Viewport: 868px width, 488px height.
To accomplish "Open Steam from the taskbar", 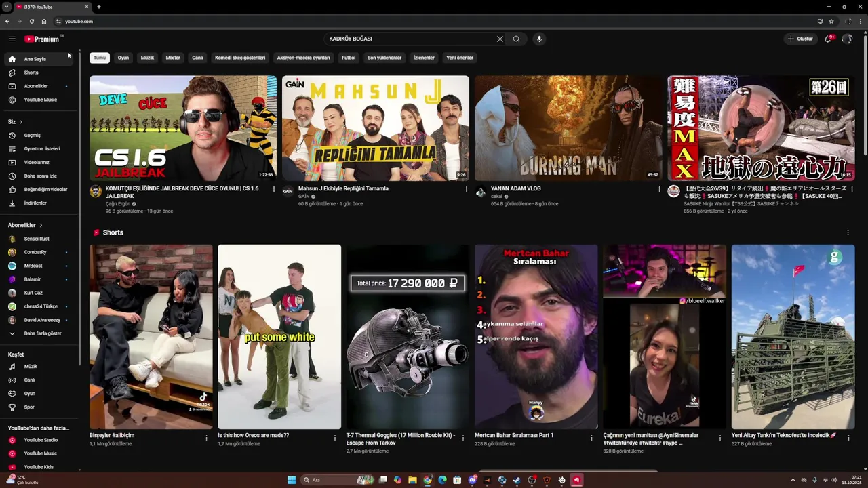I will [517, 480].
